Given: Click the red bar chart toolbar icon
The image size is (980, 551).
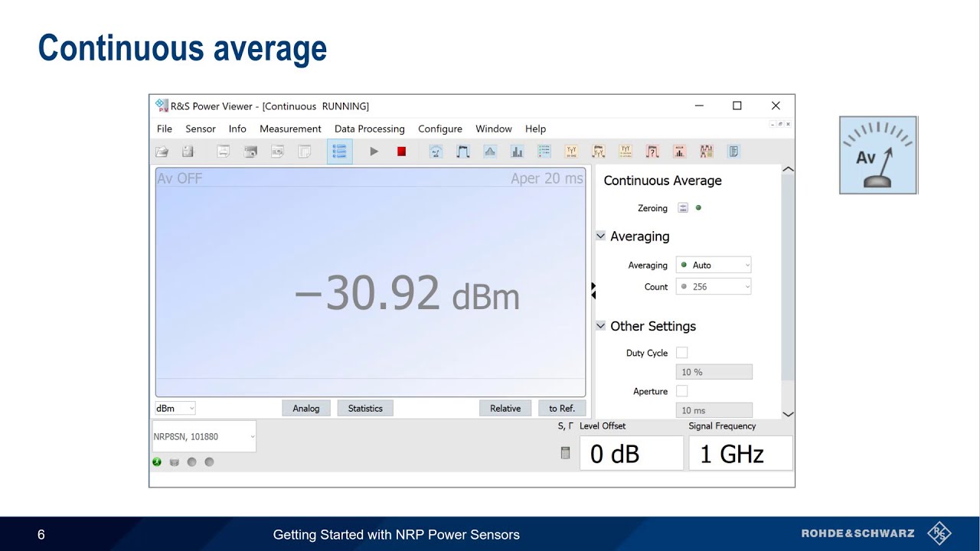Looking at the screenshot, I should coord(679,152).
